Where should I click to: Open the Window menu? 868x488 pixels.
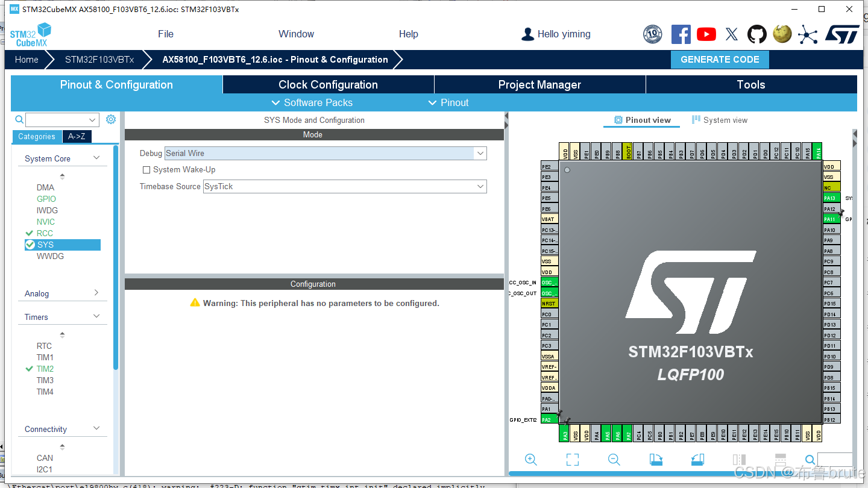click(296, 34)
